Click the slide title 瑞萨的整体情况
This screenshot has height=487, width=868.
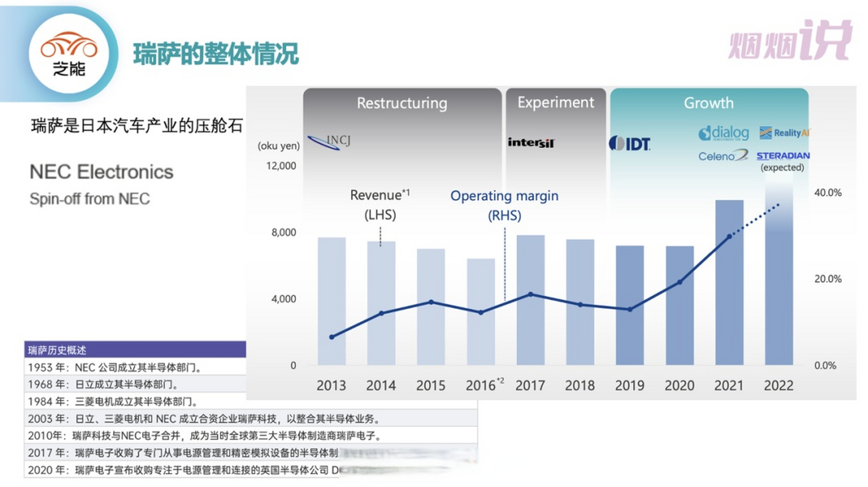point(216,54)
